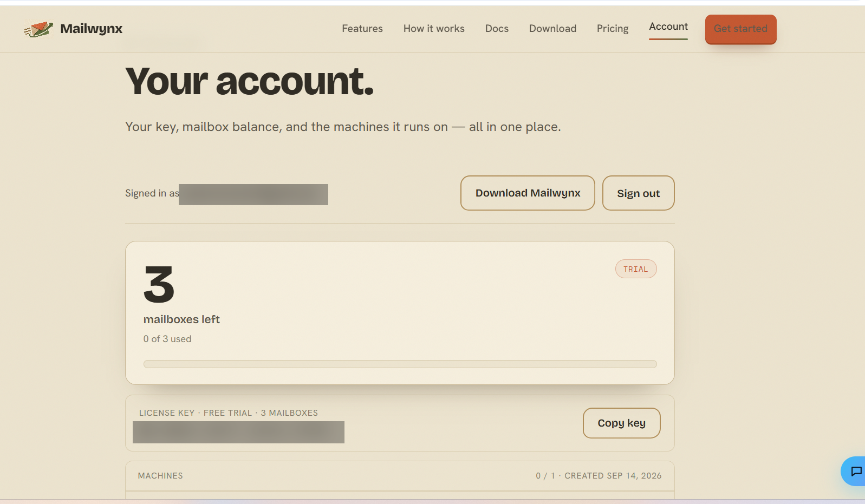Open the Features nav item

pyautogui.click(x=362, y=29)
